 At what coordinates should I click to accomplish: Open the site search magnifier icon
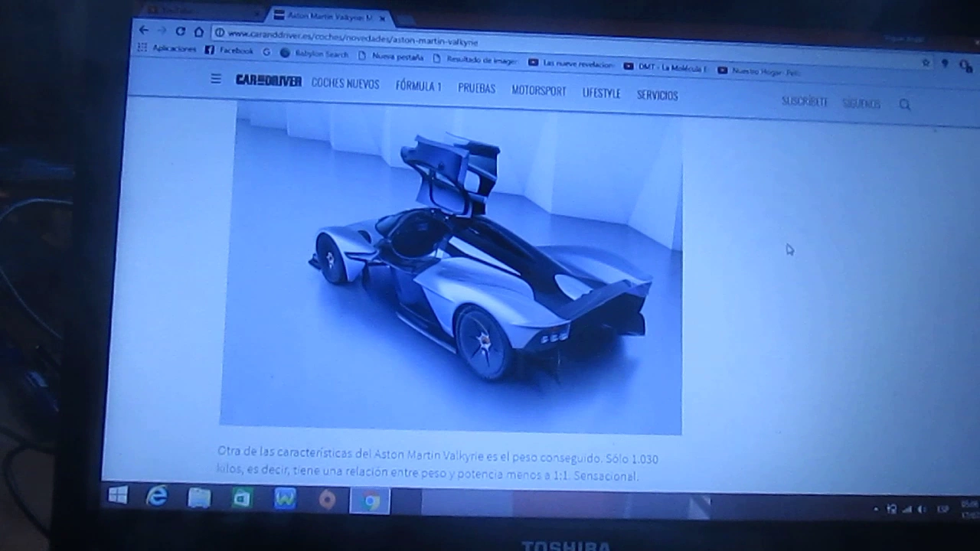pos(905,106)
